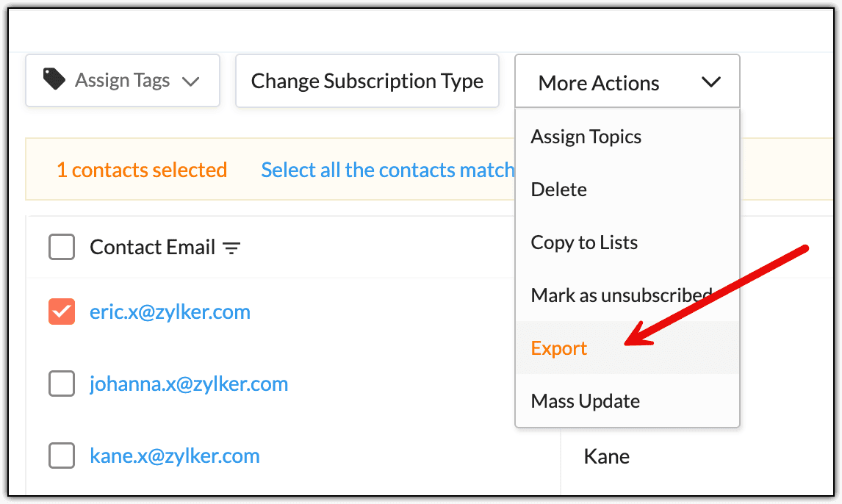Click Change Subscription Type button

click(367, 81)
